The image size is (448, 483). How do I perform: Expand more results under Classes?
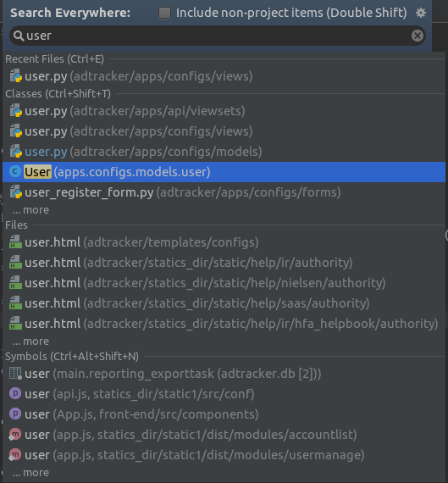(30, 210)
